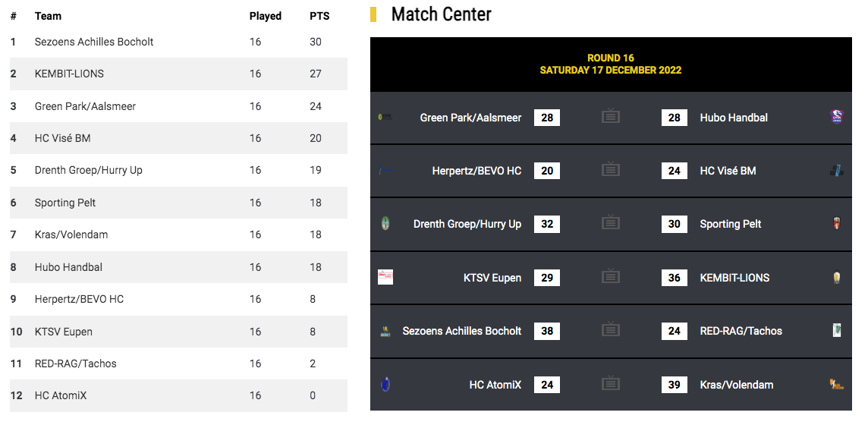Select KEMBIT-LIONS in the standings table
The width and height of the screenshot is (868, 425).
pos(69,74)
